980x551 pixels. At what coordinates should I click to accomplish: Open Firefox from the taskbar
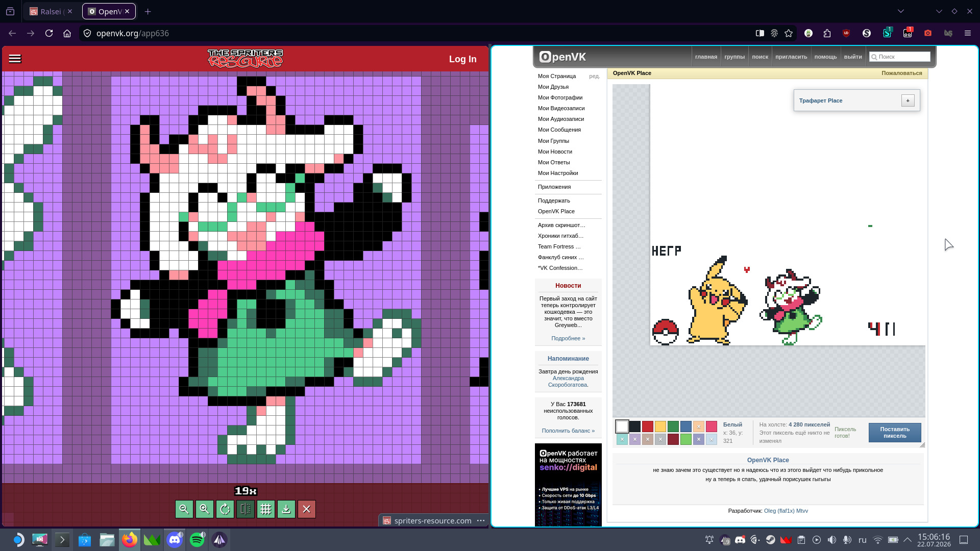tap(130, 540)
